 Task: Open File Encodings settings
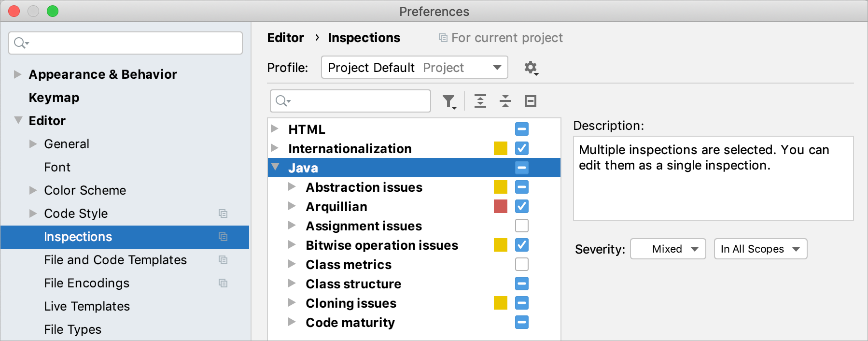tap(87, 283)
